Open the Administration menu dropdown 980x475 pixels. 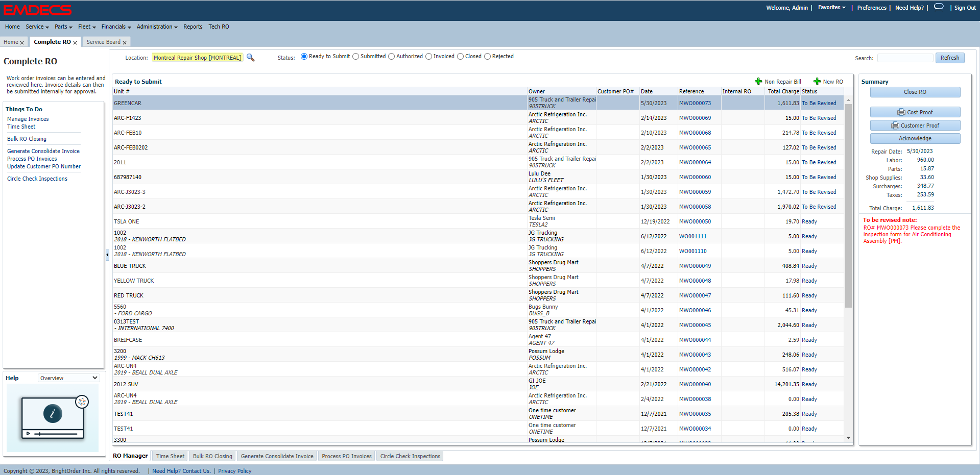click(x=157, y=27)
